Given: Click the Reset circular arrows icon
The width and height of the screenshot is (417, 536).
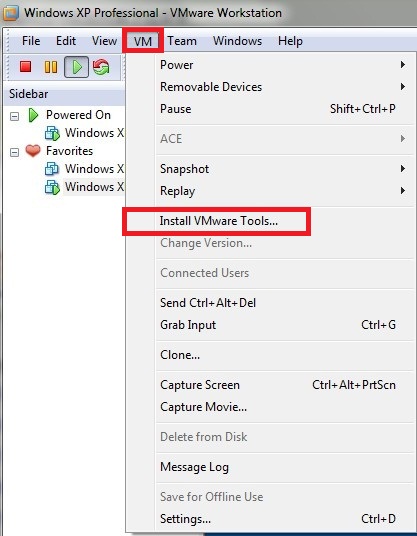Looking at the screenshot, I should click(102, 67).
